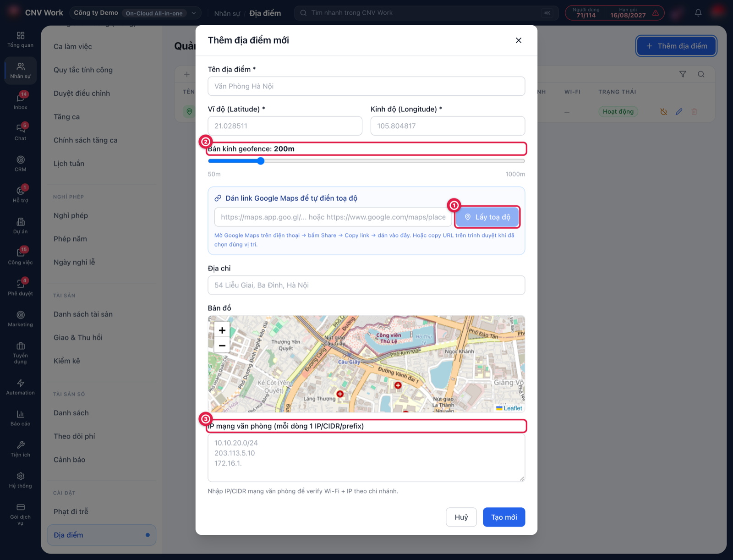Click the Vĩ độ latitude input
Image resolution: width=733 pixels, height=560 pixels.
coord(285,126)
